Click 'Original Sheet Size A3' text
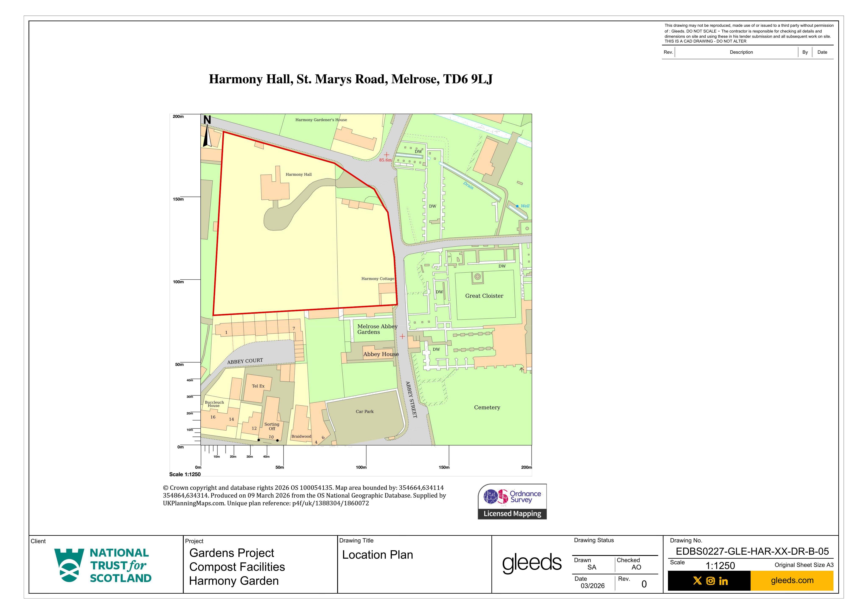 (804, 565)
